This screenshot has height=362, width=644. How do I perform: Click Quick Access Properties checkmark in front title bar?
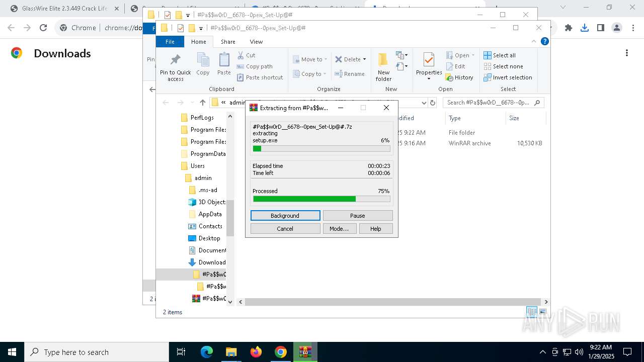[181, 28]
